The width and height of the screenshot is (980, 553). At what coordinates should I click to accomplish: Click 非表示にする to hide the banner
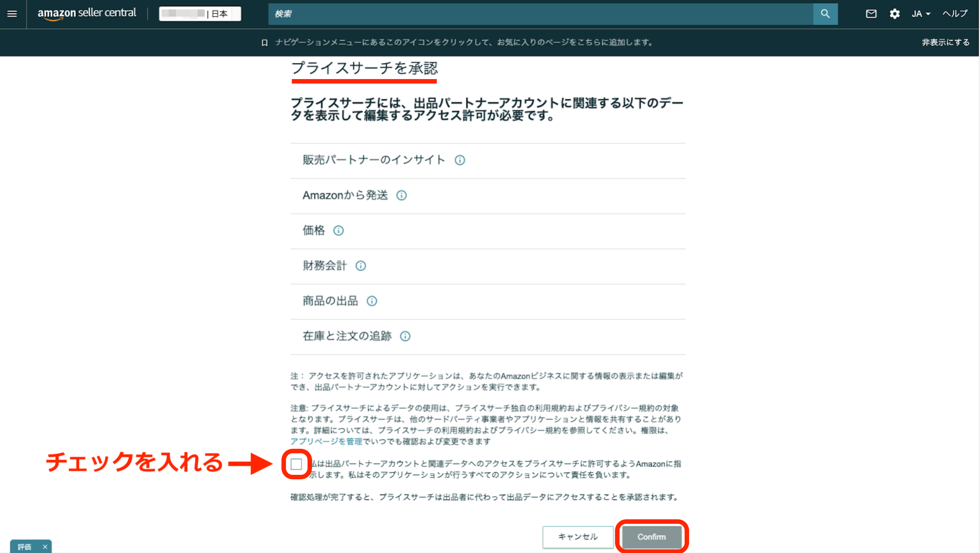pyautogui.click(x=945, y=43)
